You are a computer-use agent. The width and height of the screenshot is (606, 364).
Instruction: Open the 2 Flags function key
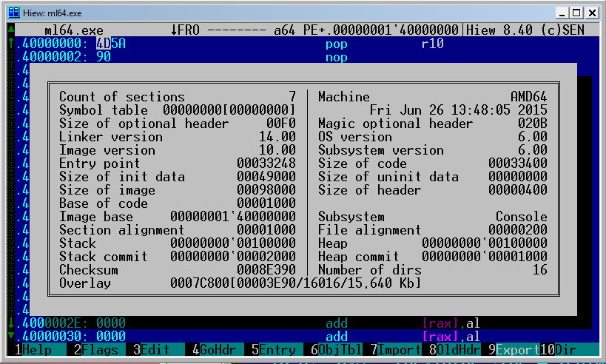click(90, 350)
